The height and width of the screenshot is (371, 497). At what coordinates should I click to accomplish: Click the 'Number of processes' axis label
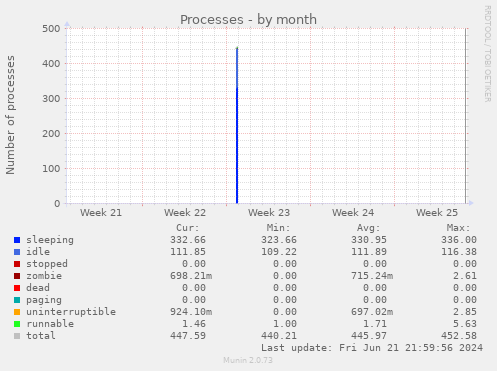[10, 115]
